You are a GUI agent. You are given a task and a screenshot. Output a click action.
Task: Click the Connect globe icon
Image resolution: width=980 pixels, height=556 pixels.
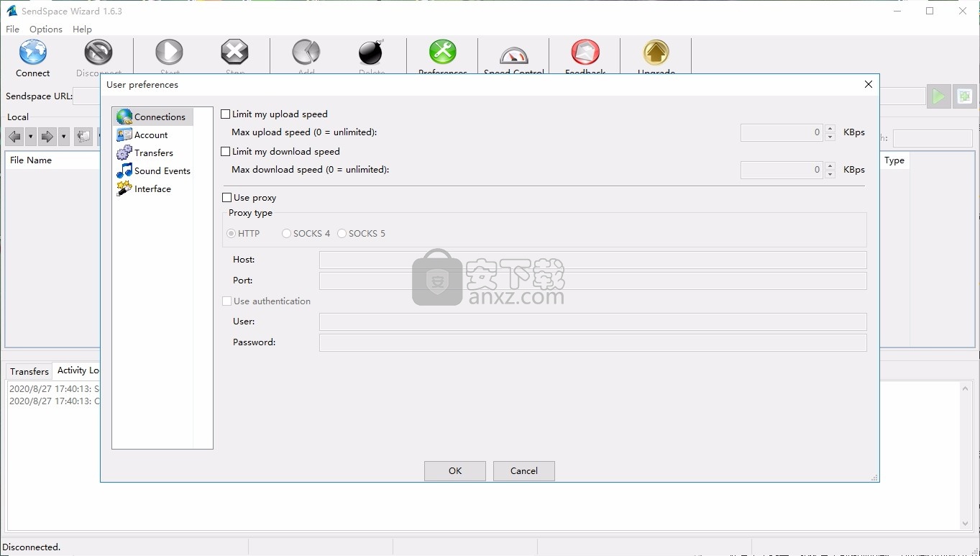click(x=33, y=53)
